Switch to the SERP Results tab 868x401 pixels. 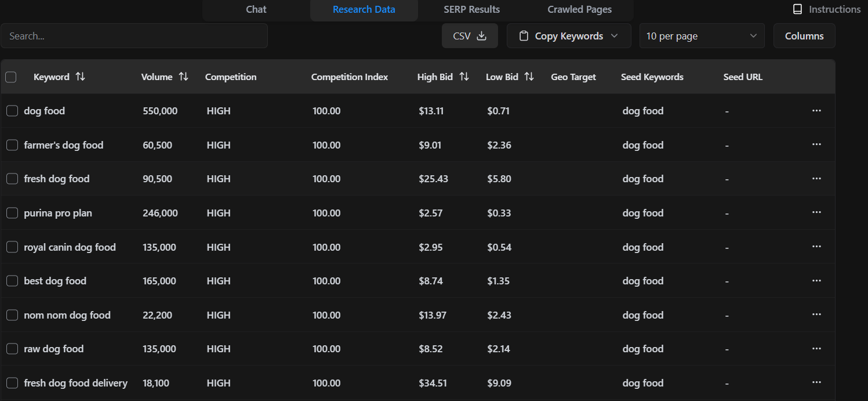(x=471, y=9)
